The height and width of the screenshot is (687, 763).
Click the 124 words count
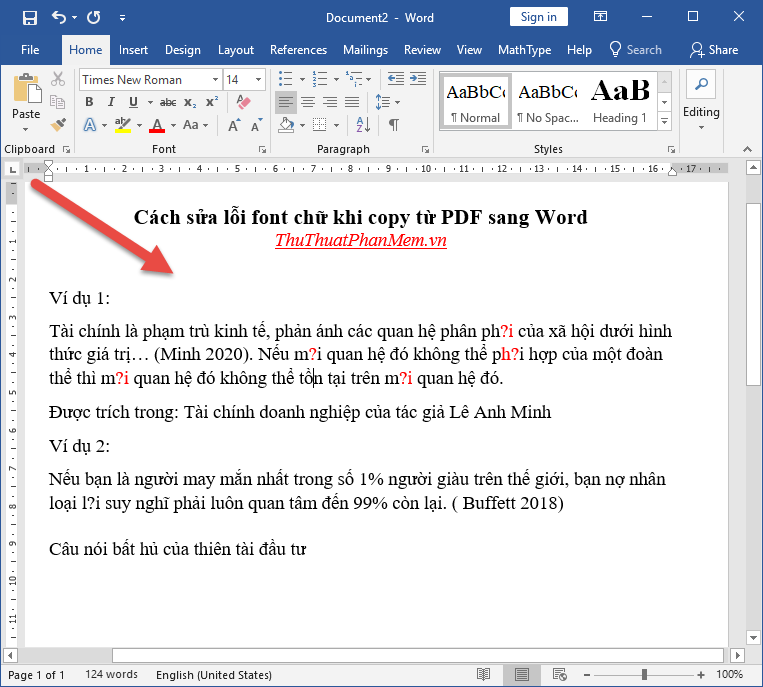(x=111, y=674)
